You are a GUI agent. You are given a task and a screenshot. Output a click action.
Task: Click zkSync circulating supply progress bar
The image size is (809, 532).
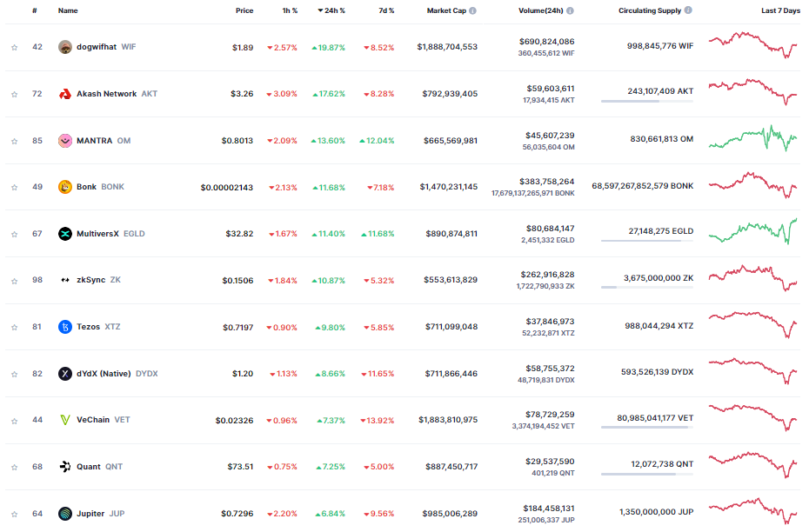pos(647,287)
